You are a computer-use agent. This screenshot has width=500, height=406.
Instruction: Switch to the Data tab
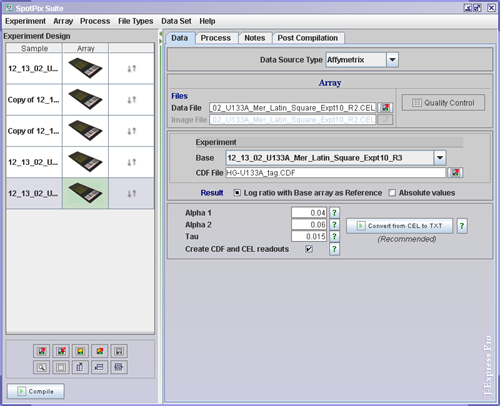pyautogui.click(x=179, y=38)
